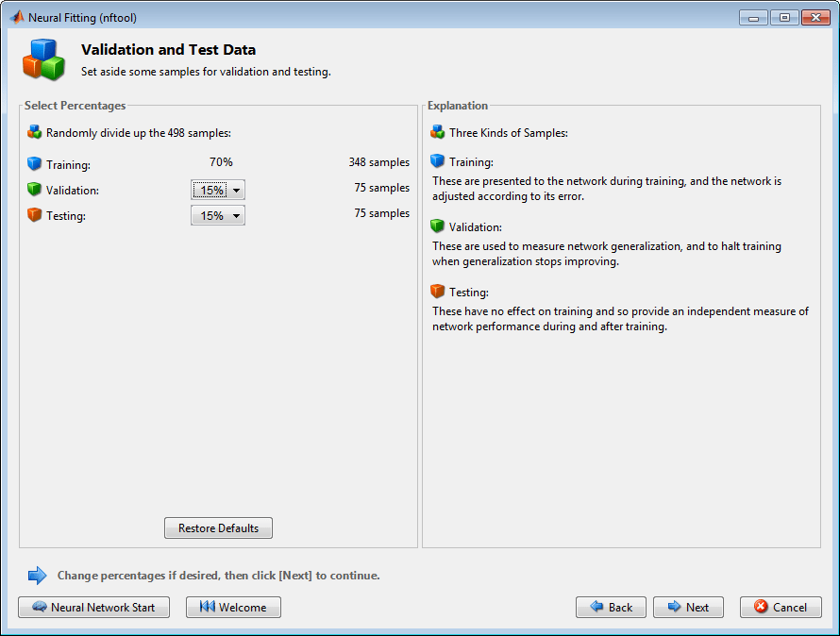Click the green Validation cube in Explanation panel
This screenshot has height=636, width=840.
tap(437, 226)
